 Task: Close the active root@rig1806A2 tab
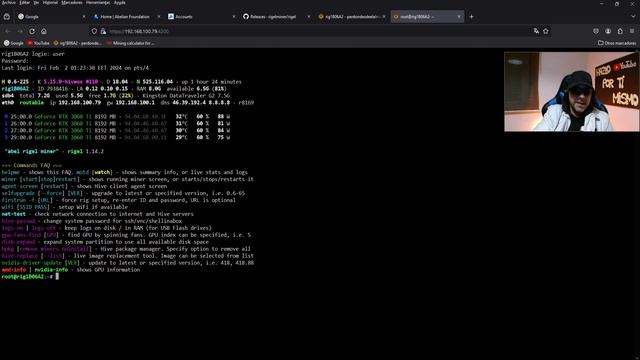click(459, 17)
